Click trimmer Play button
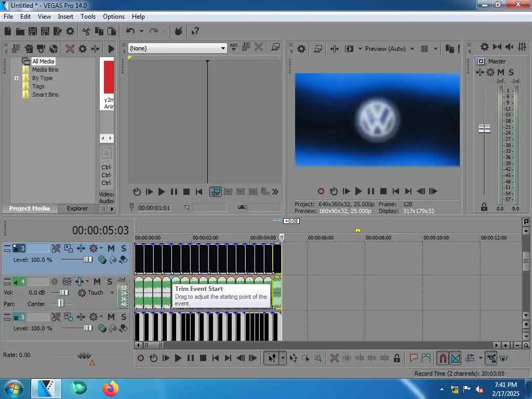 click(x=162, y=192)
